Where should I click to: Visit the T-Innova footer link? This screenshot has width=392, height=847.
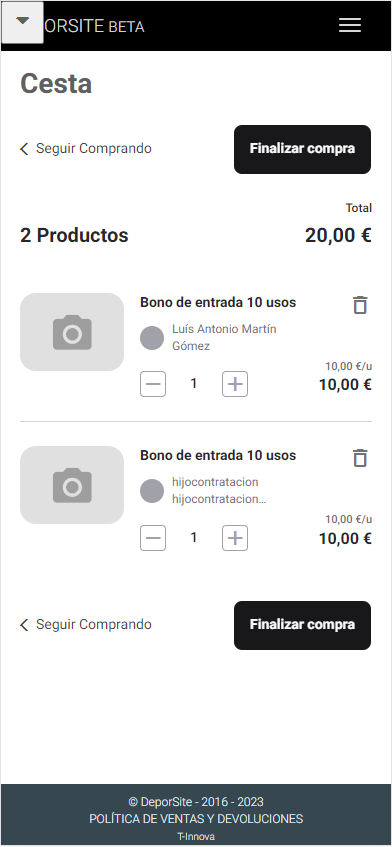(196, 837)
